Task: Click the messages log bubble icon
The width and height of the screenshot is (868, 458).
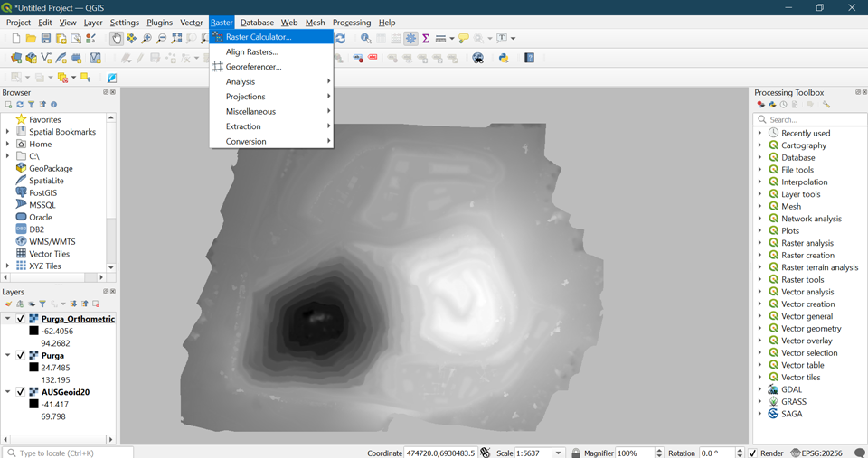Action: (x=859, y=453)
